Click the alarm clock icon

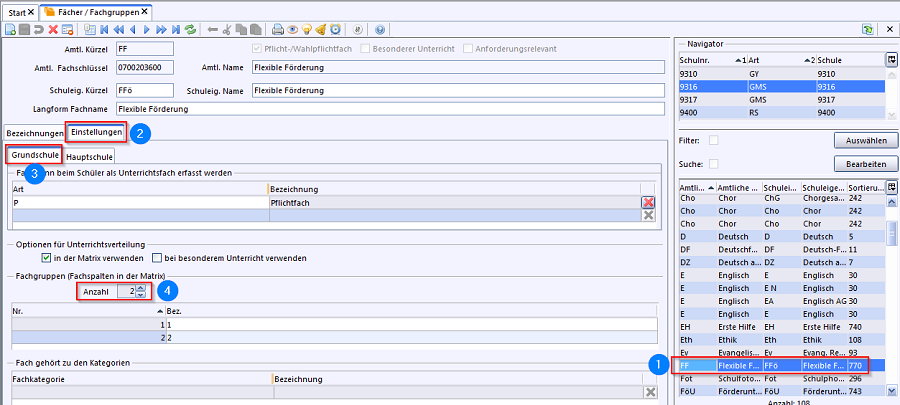coord(335,29)
